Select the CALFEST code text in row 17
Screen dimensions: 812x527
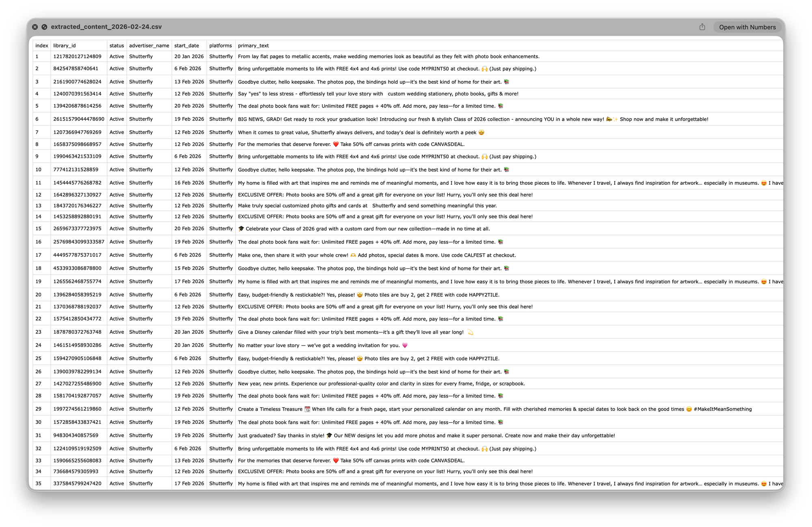(x=475, y=255)
